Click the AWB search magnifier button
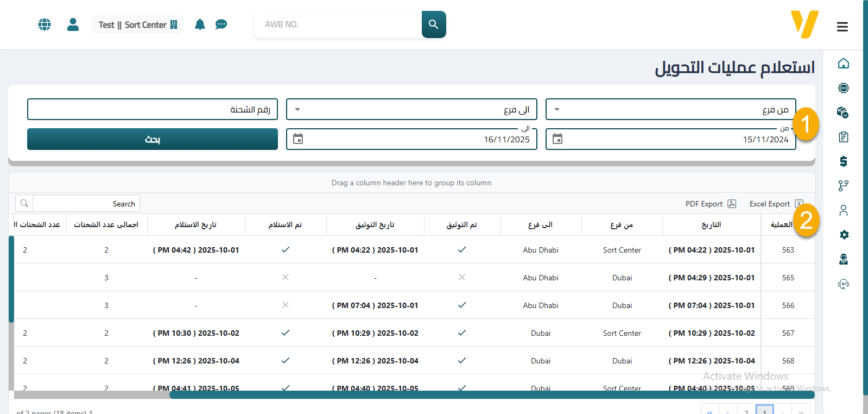The image size is (868, 414). point(433,24)
